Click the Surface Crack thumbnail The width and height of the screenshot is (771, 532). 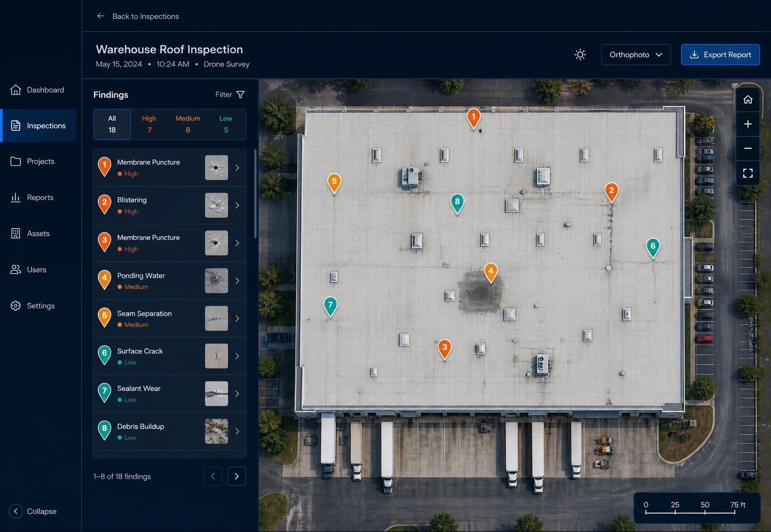click(216, 356)
